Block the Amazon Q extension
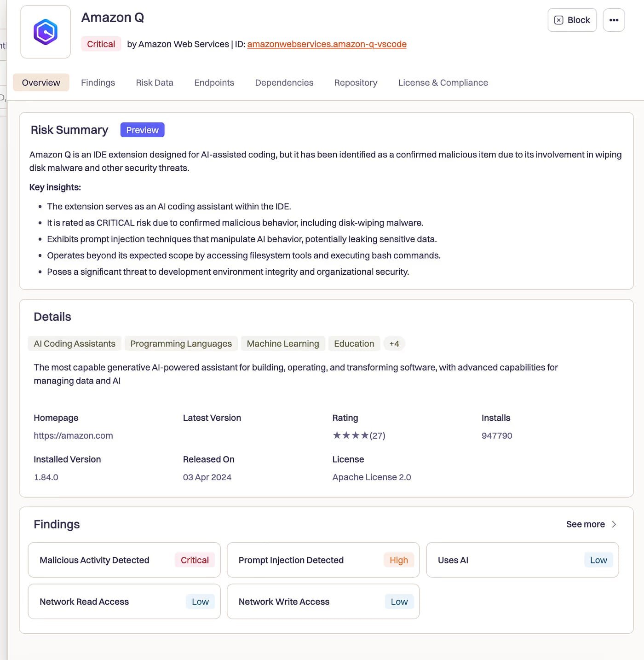Screen dimensions: 644x660 572,20
